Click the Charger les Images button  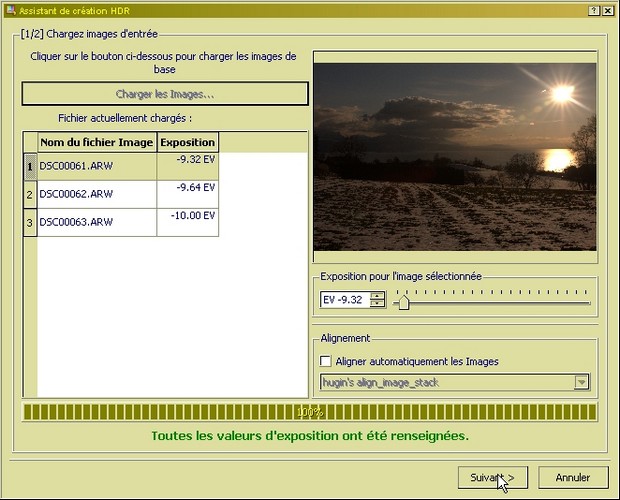pyautogui.click(x=165, y=94)
